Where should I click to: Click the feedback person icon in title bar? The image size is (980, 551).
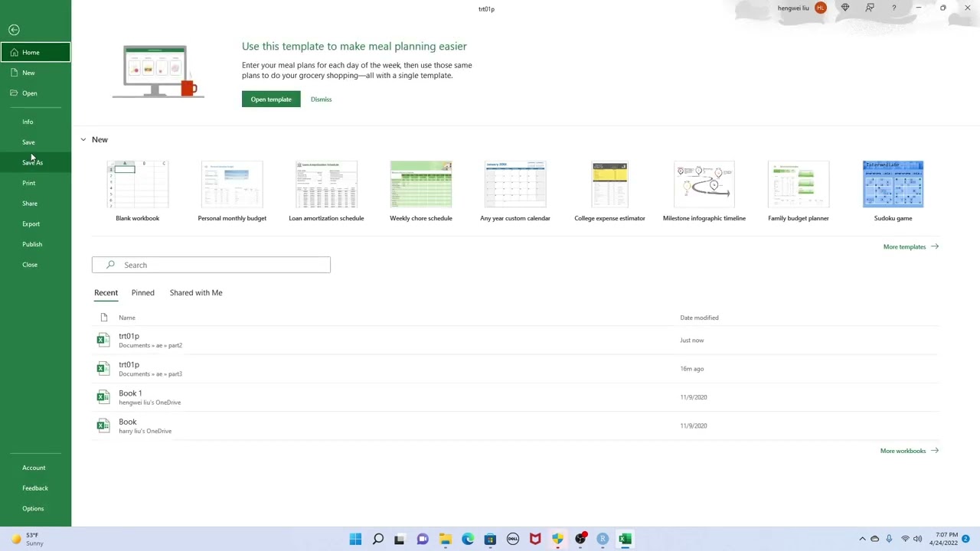point(870,8)
